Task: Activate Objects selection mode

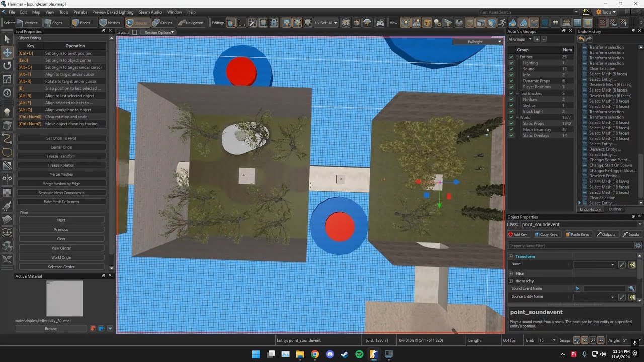Action: [136, 23]
